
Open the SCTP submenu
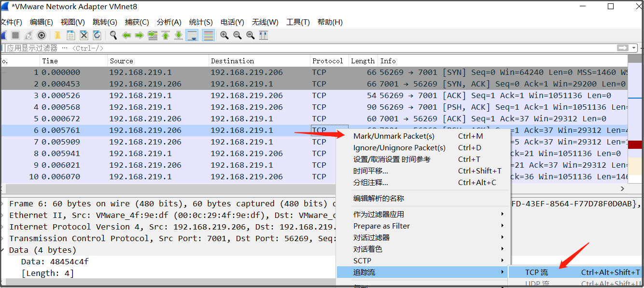[422, 260]
